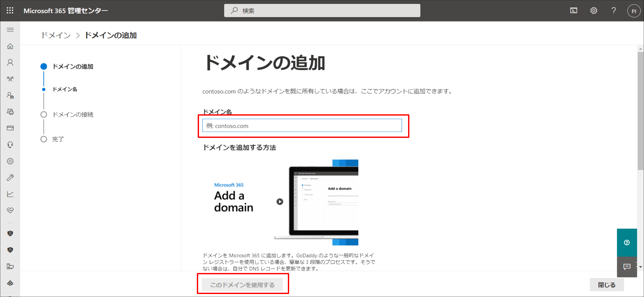Image resolution: width=644 pixels, height=297 pixels.
Task: Open Reports chart sidebar icon
Action: (x=10, y=194)
